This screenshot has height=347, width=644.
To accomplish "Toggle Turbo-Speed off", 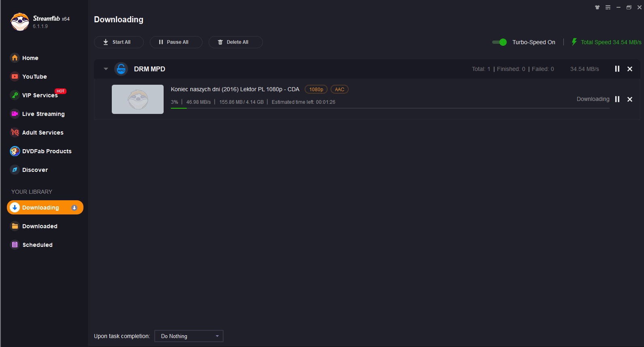I will [499, 42].
